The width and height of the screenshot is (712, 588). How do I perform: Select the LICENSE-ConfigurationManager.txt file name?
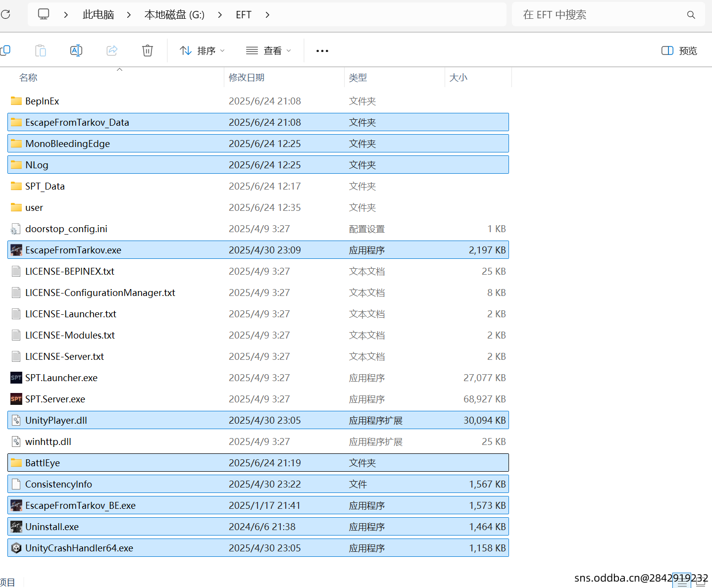101,293
